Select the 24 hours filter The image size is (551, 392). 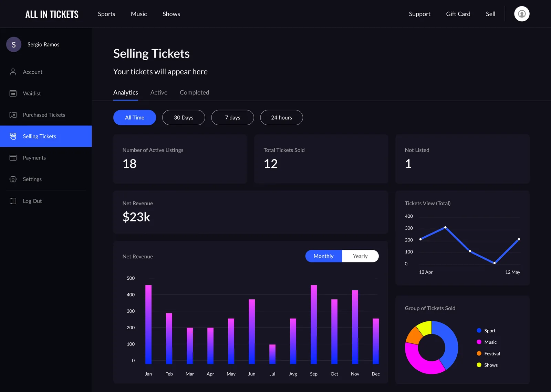pyautogui.click(x=281, y=117)
